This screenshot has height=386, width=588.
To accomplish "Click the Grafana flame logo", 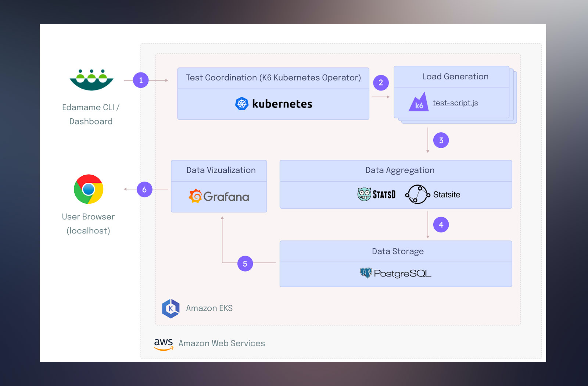I will coord(196,196).
